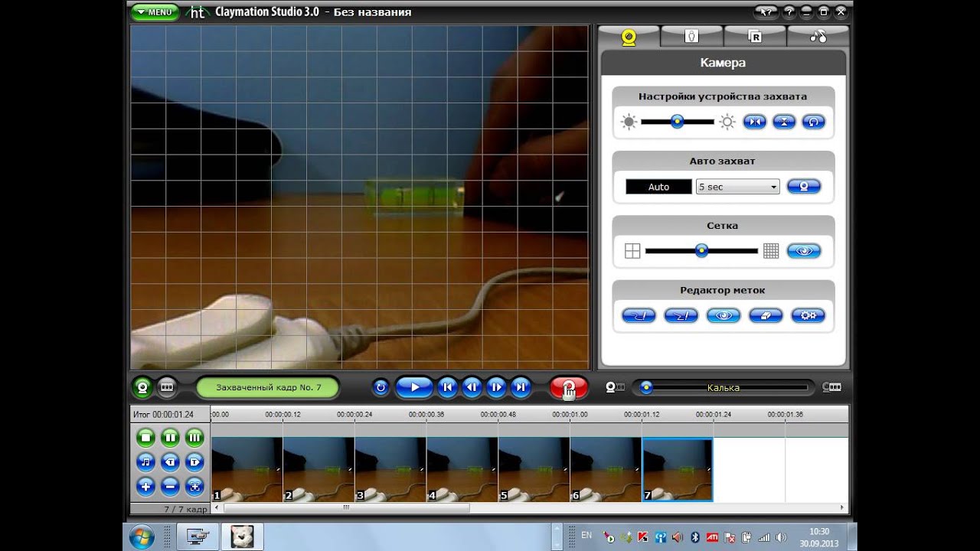The width and height of the screenshot is (980, 551).
Task: Click the rotate camera image icon
Action: click(813, 122)
